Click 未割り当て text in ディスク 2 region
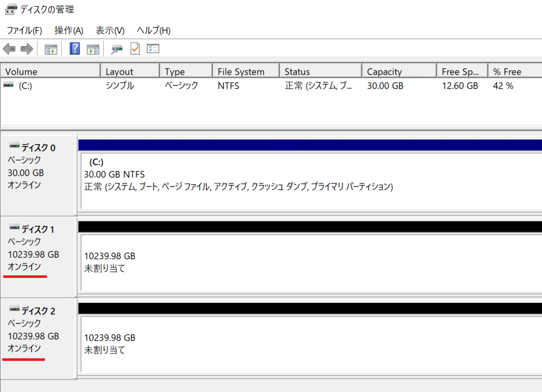This screenshot has height=392, width=542. tap(104, 350)
